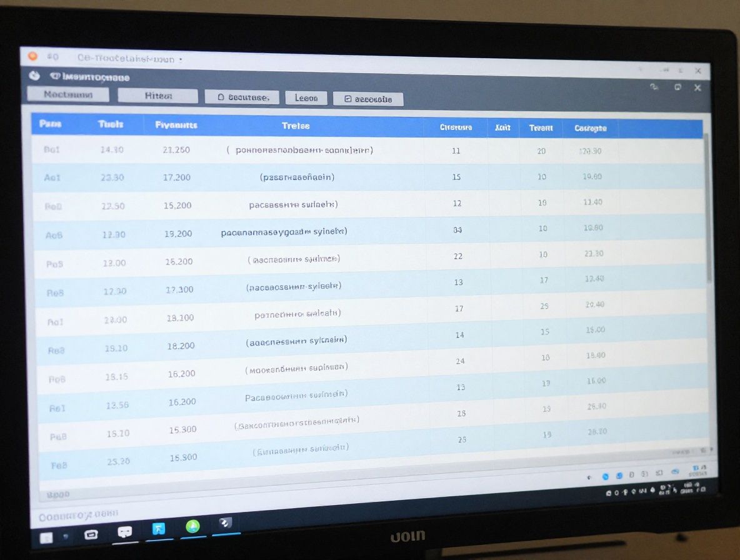Open the Task View icon on taskbar
Viewport: 740px width, 560px height.
[x=91, y=534]
